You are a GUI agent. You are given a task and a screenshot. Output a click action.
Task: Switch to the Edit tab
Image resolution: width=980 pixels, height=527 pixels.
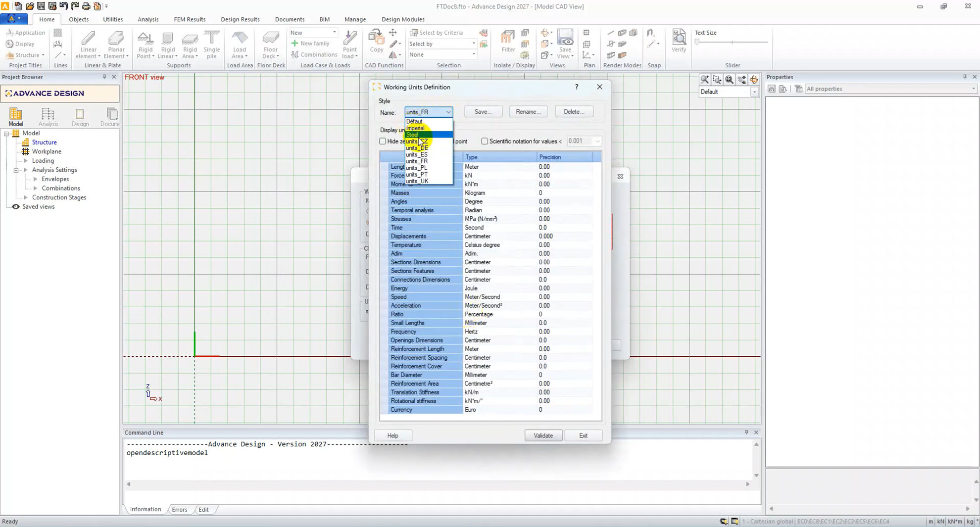203,509
